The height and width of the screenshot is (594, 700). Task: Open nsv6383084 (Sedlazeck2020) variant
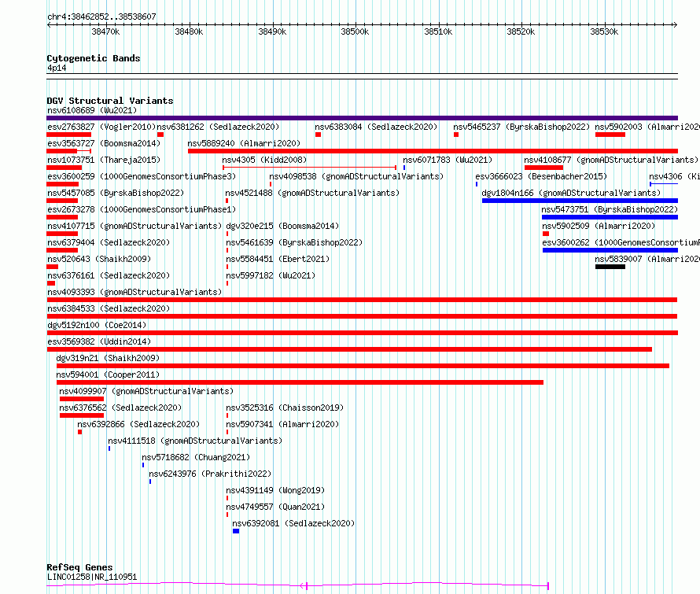(x=376, y=127)
